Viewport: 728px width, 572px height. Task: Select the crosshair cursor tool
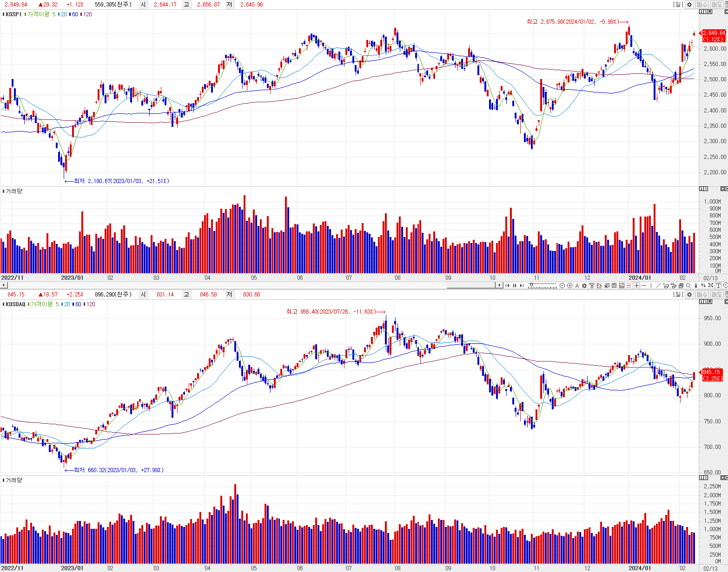coord(636,285)
